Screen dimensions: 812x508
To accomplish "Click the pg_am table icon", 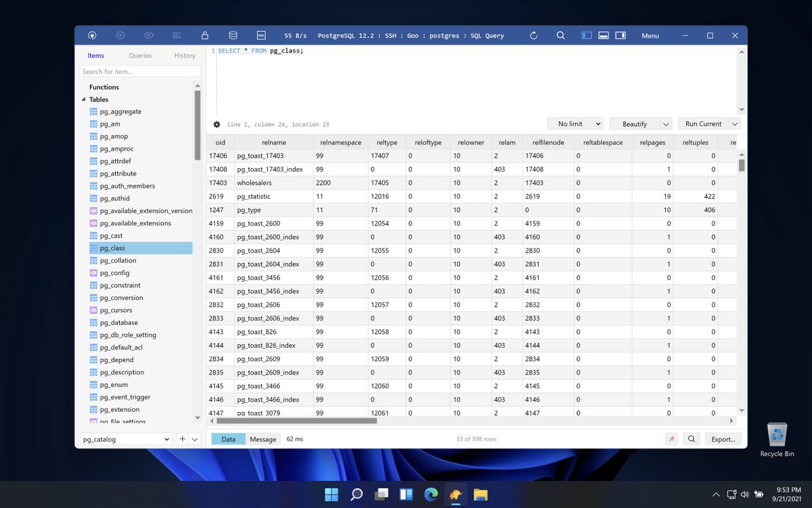I will tap(93, 124).
